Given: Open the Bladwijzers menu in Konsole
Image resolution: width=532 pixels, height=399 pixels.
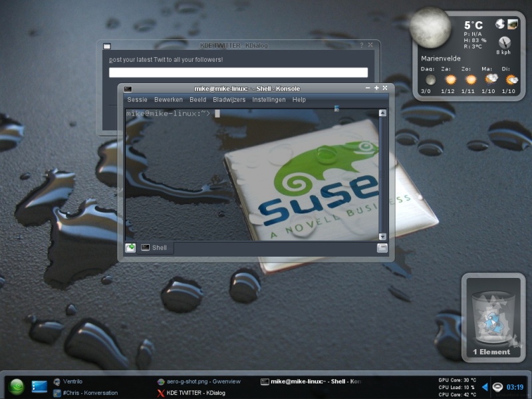Looking at the screenshot, I should pos(229,100).
